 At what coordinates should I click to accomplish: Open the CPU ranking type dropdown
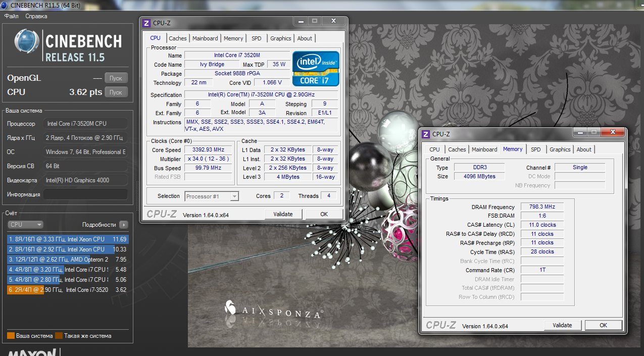pyautogui.click(x=26, y=225)
